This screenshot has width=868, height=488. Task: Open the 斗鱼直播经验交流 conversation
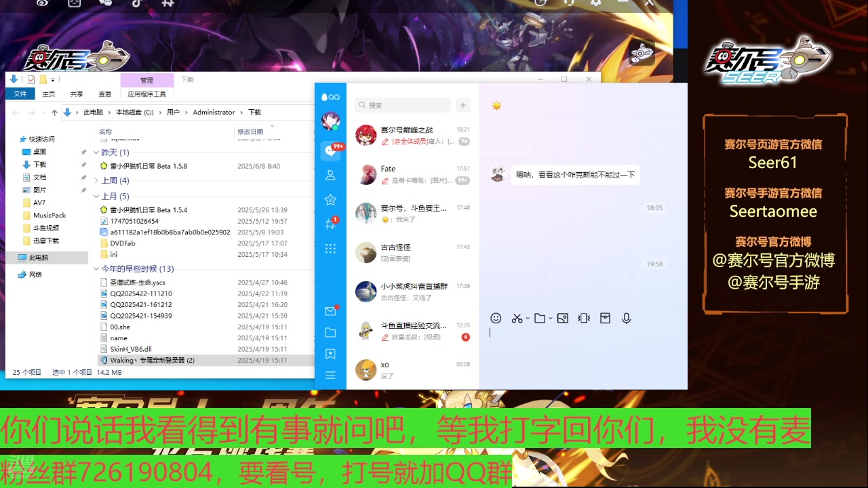click(413, 331)
